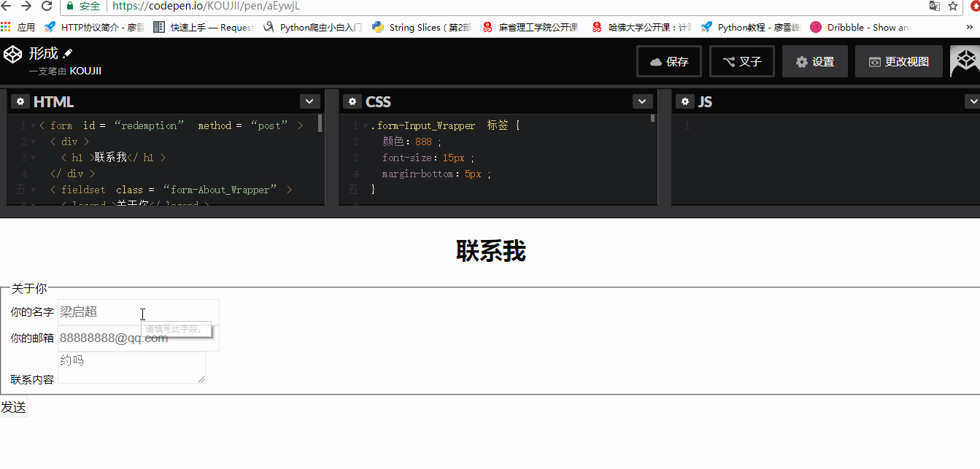Image resolution: width=980 pixels, height=469 pixels.
Task: Bookmark page with star icon
Action: point(953,6)
